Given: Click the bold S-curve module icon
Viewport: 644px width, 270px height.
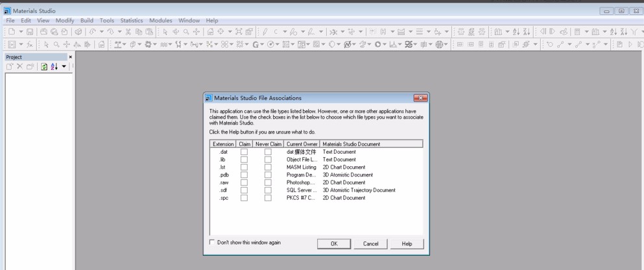Looking at the screenshot, I should click(408, 44).
